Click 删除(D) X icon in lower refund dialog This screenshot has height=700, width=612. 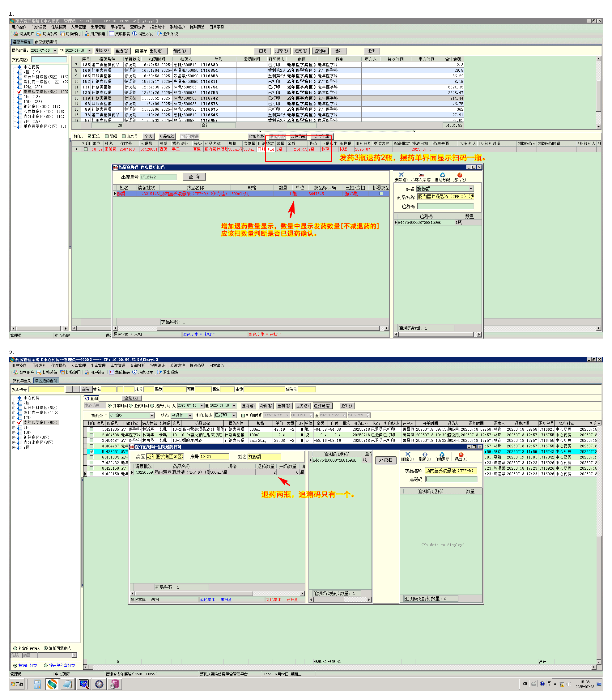pyautogui.click(x=407, y=455)
